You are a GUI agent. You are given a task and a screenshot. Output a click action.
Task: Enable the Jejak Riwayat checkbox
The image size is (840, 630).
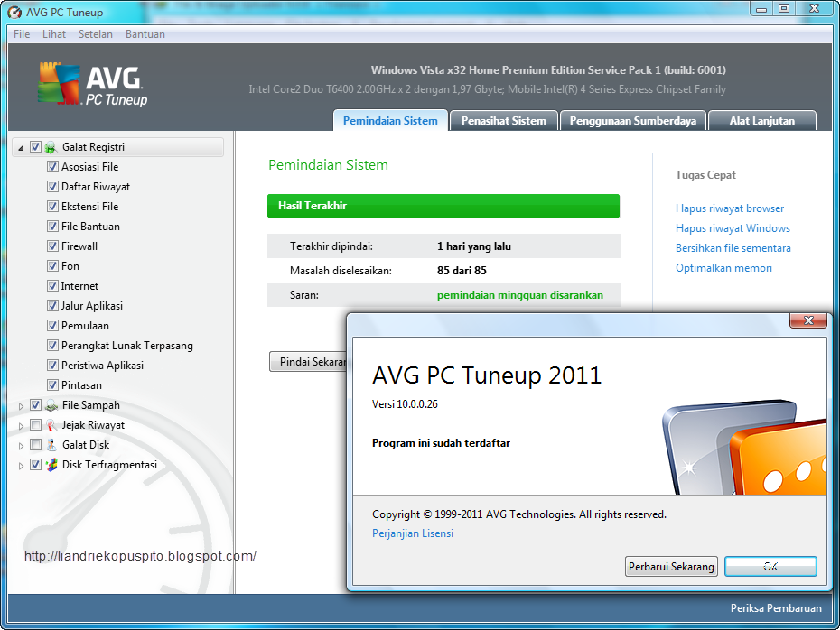[x=35, y=425]
